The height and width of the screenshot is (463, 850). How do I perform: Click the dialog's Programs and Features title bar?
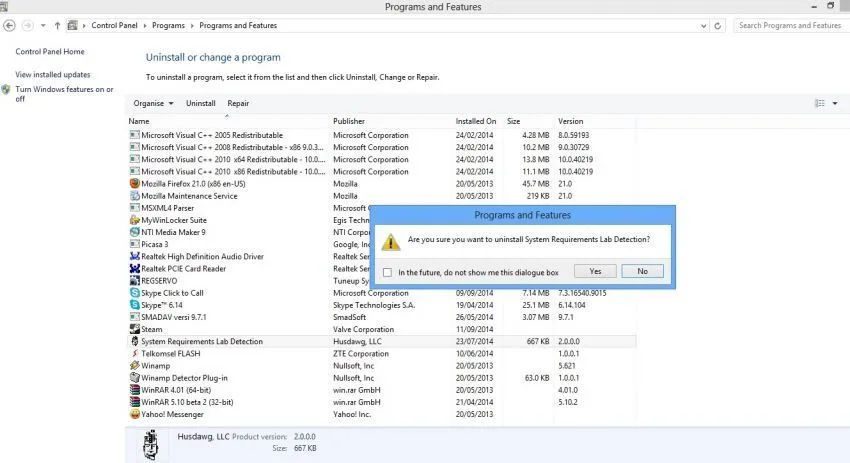click(523, 215)
